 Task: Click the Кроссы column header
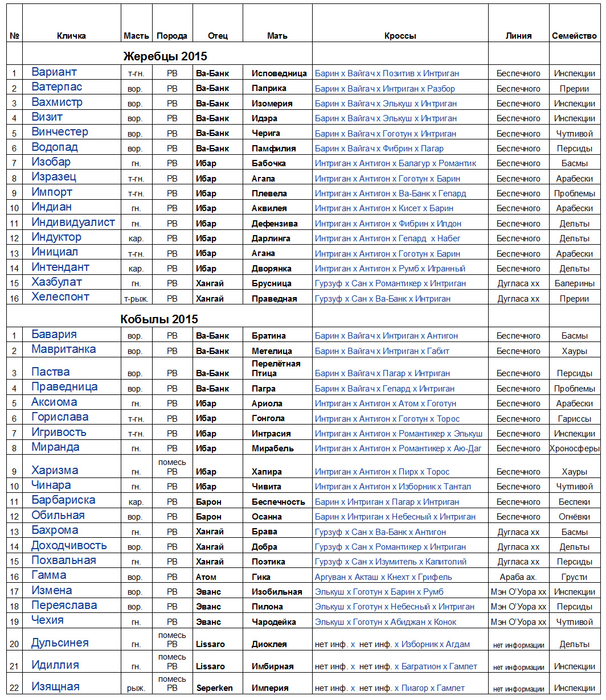(400, 36)
